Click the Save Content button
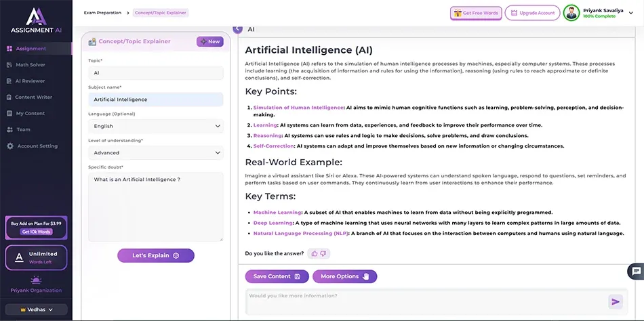Image resolution: width=644 pixels, height=321 pixels. click(x=277, y=276)
